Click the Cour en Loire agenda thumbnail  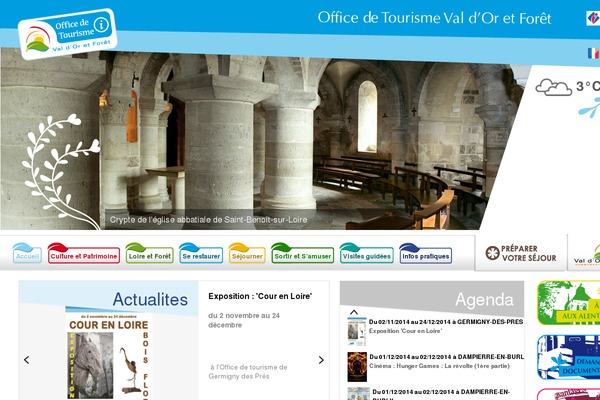[357, 332]
